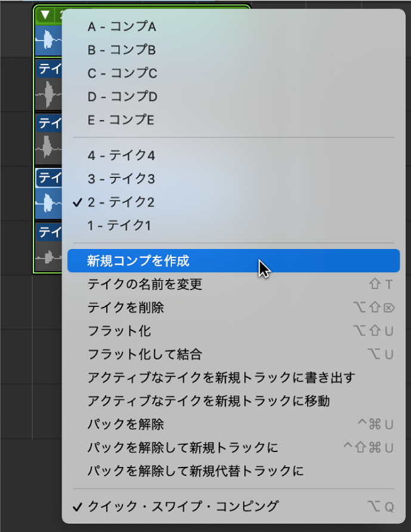Choose C - コンプC from menu
The height and width of the screenshot is (532, 411).
233,73
